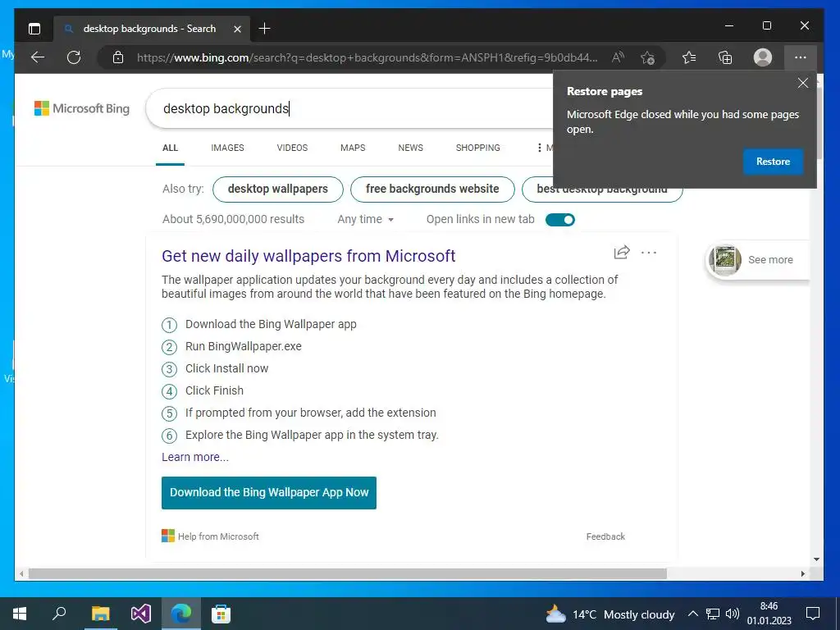Open Read aloud icon in address bar
This screenshot has height=630, width=840.
[x=618, y=57]
